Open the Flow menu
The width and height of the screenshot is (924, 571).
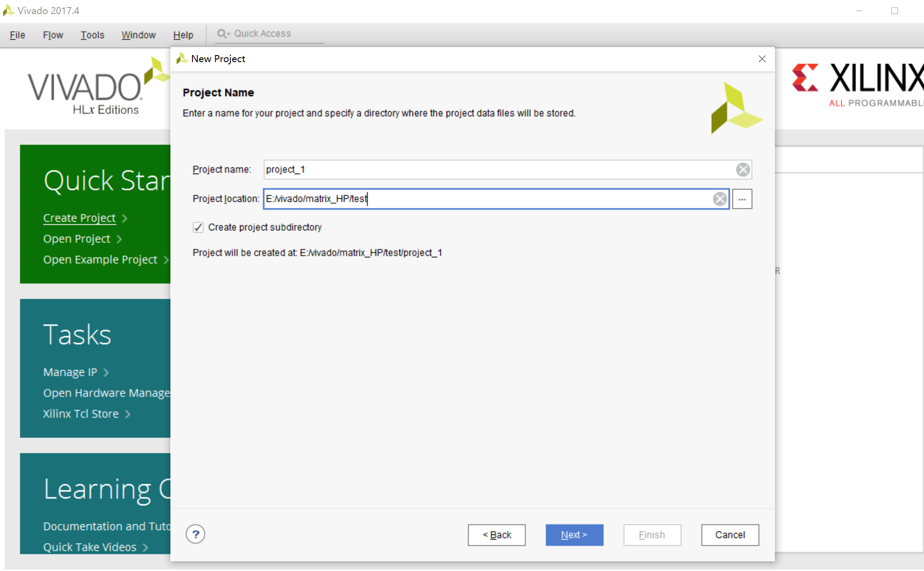[x=53, y=35]
